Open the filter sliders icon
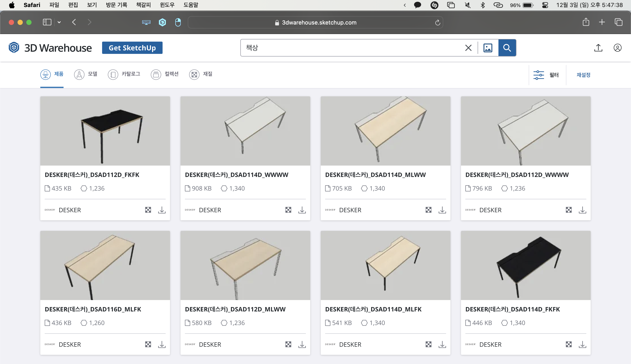The width and height of the screenshot is (631, 364). (x=539, y=75)
